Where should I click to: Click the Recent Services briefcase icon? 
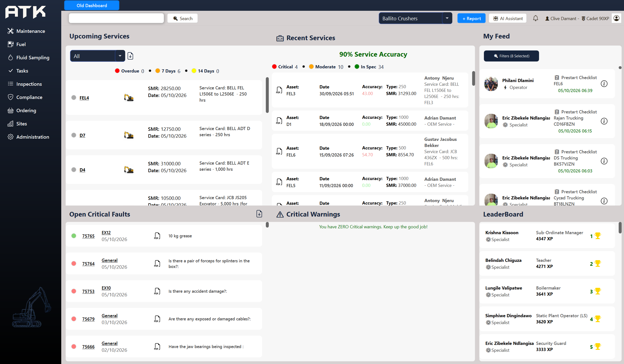click(x=280, y=38)
